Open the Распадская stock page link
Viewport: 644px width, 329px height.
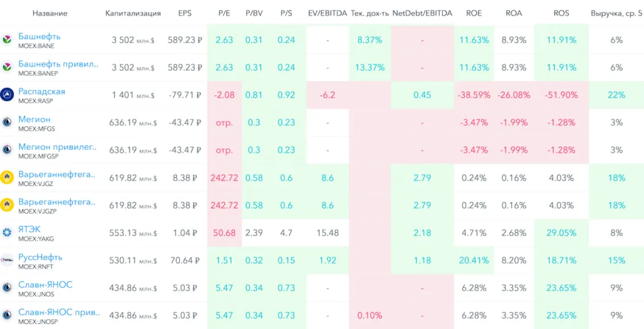point(42,91)
